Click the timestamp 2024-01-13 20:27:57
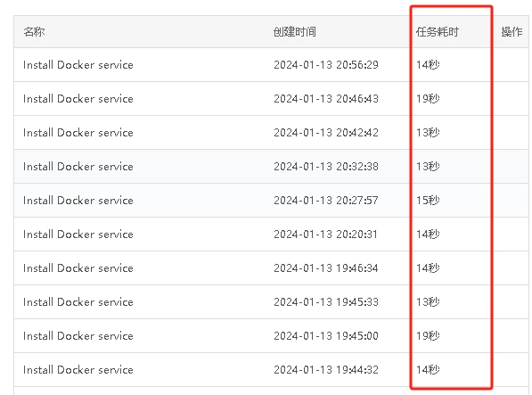Screen dimensions: 532x395 point(326,201)
